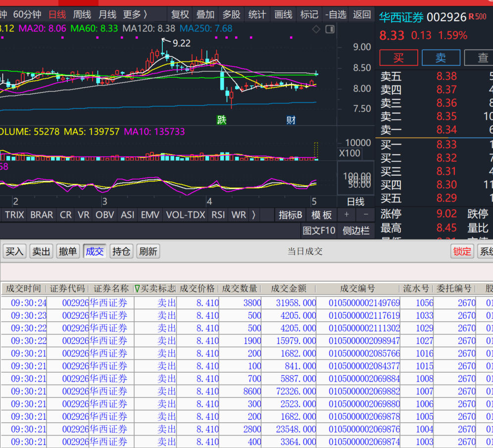Sort by 成交数量 column header
This screenshot has height=448, width=493.
point(240,288)
